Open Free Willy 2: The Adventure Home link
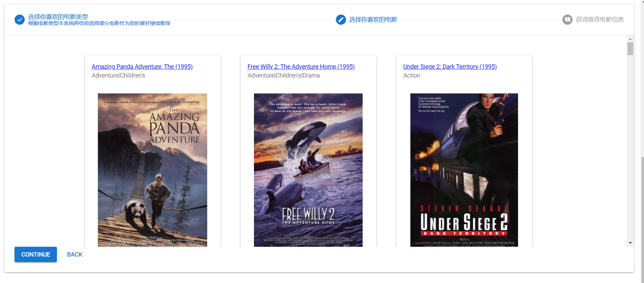This screenshot has width=644, height=283. 301,67
